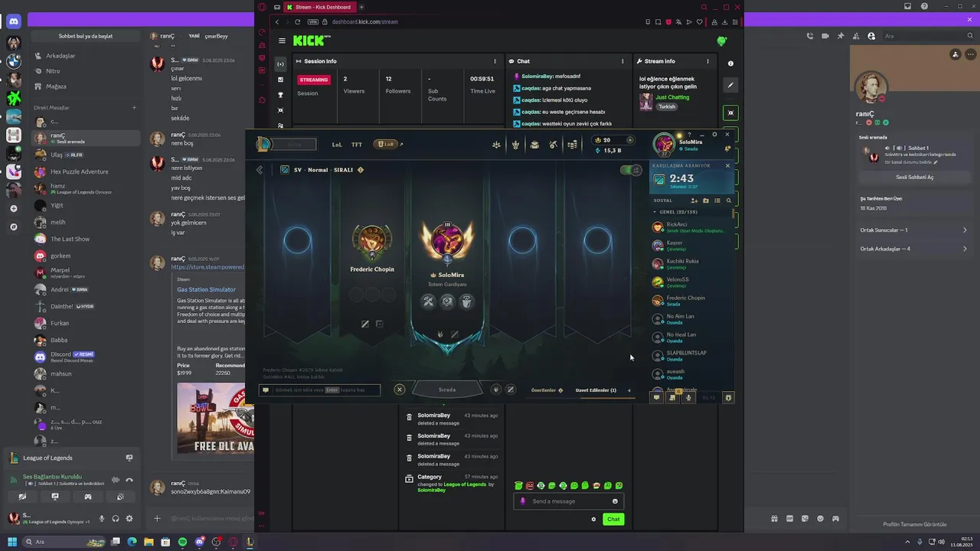Image resolution: width=980 pixels, height=551 pixels.
Task: Collapse the GENEL friends group
Action: pyautogui.click(x=655, y=212)
